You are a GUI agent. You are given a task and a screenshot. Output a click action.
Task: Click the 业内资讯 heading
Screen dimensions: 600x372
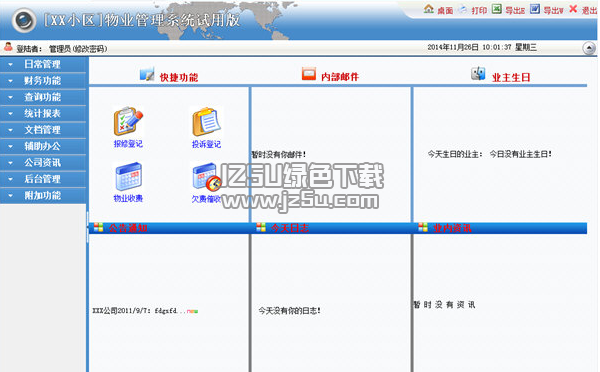pos(452,228)
